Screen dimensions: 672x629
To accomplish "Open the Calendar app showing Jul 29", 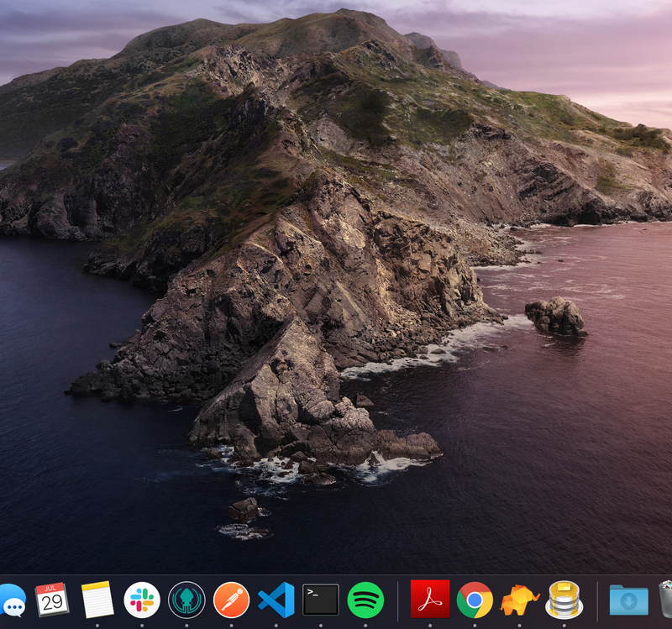I will tap(52, 600).
